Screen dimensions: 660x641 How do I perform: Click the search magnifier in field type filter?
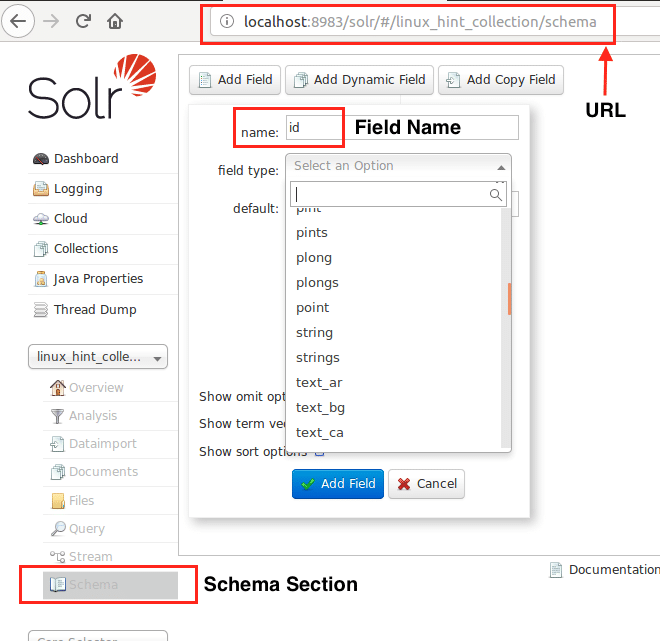(496, 194)
